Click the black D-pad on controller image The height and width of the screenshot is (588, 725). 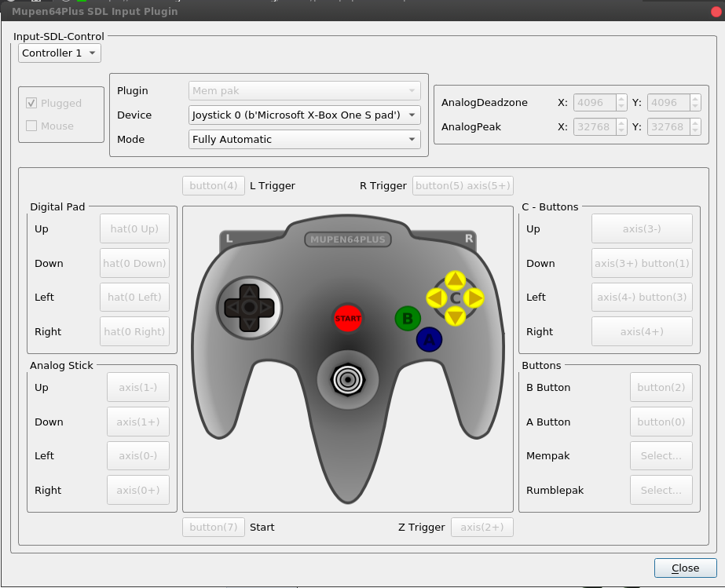click(x=249, y=308)
